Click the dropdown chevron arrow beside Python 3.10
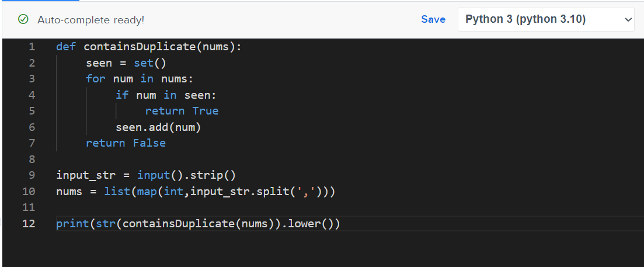The image size is (644, 267). point(628,20)
